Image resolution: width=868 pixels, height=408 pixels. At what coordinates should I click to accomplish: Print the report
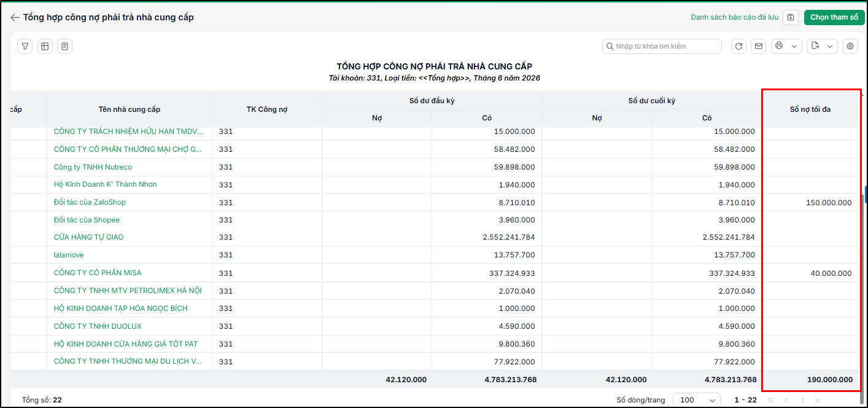pos(780,46)
